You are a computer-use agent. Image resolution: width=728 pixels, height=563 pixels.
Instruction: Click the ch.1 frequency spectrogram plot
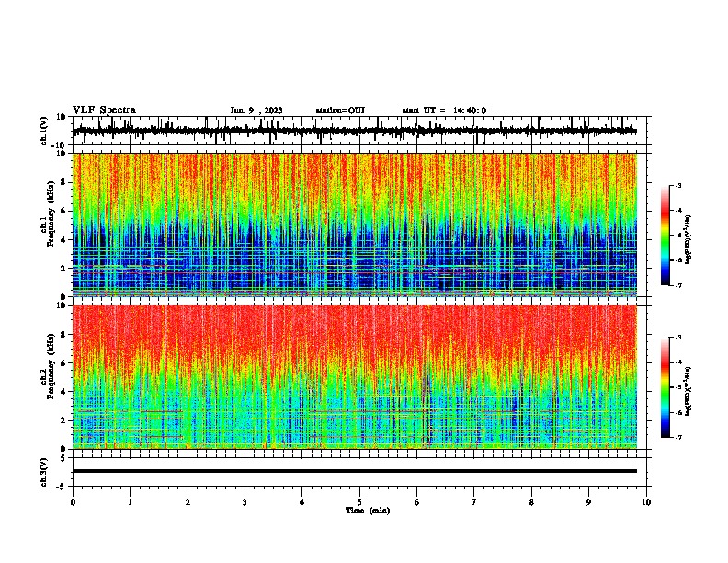[x=355, y=224]
